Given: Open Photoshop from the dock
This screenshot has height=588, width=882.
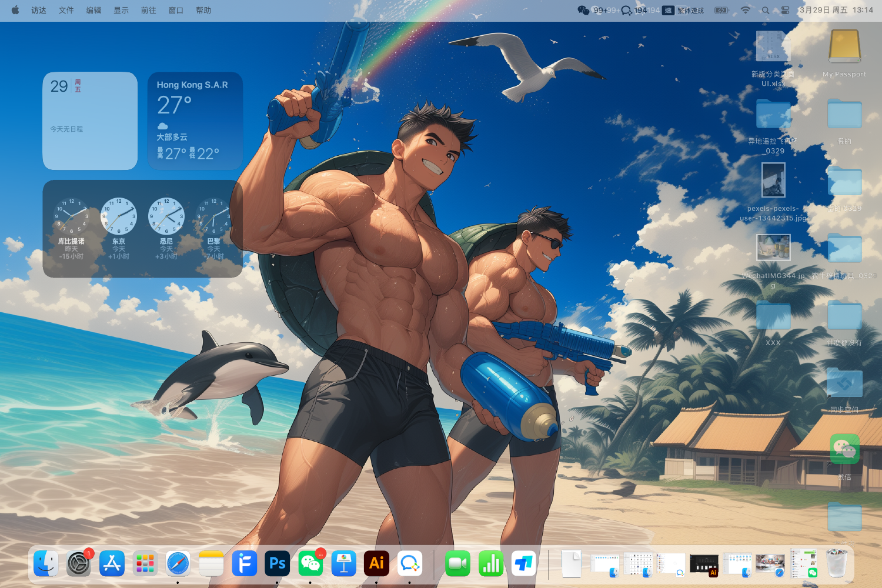Looking at the screenshot, I should click(x=277, y=564).
